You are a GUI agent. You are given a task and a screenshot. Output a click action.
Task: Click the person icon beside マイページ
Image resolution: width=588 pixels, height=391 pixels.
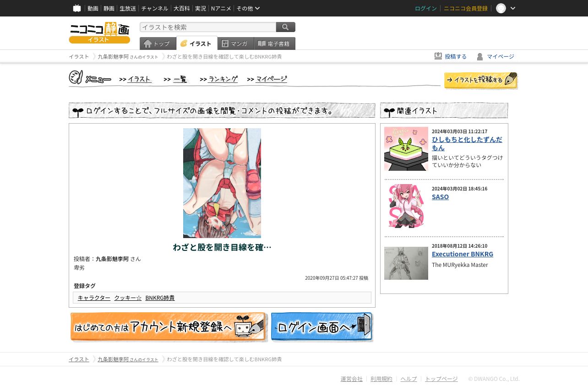click(480, 56)
